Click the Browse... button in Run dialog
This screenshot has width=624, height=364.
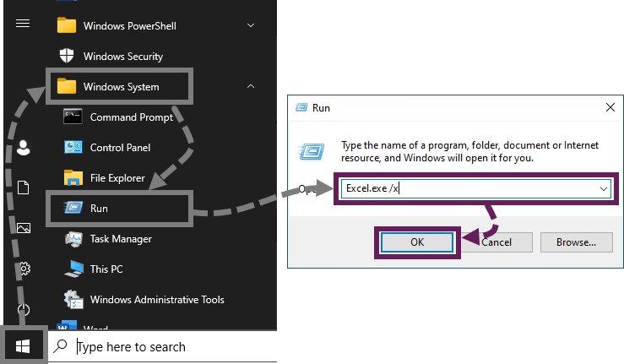(x=576, y=242)
